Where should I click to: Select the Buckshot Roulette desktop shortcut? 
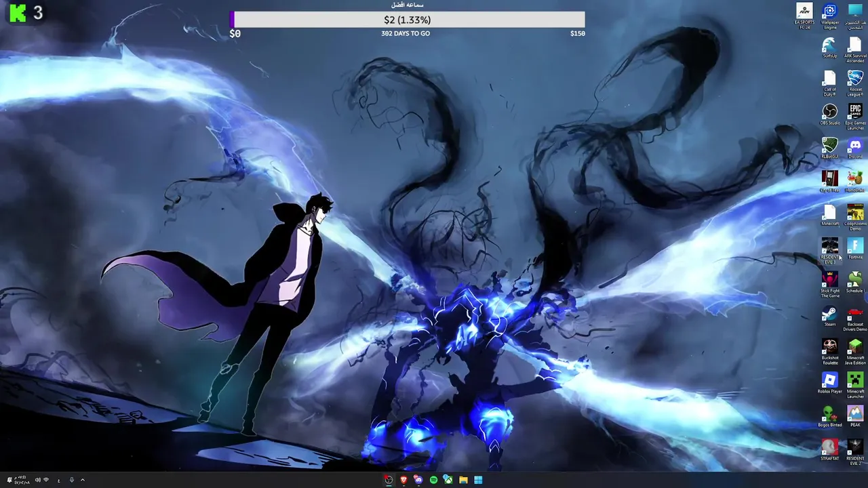[830, 352]
